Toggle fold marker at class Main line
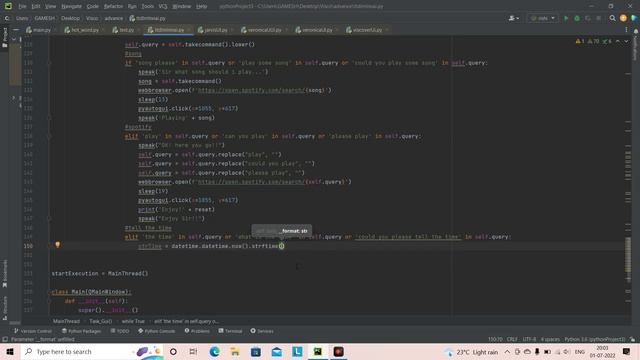Screen dimensions: 640x360 49,292
